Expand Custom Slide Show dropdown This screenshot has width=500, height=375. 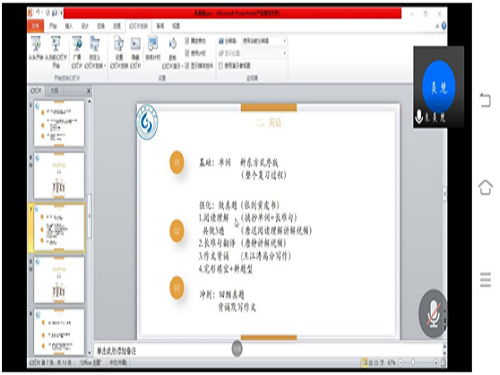95,51
